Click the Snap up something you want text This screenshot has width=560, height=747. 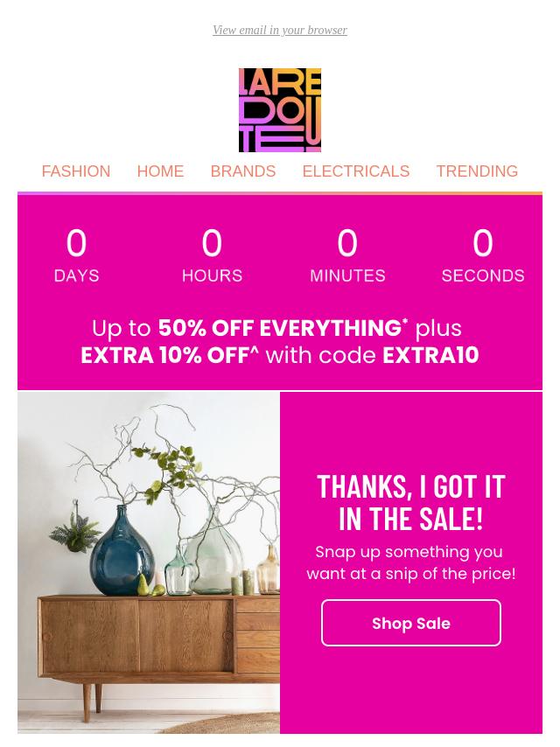[411, 562]
